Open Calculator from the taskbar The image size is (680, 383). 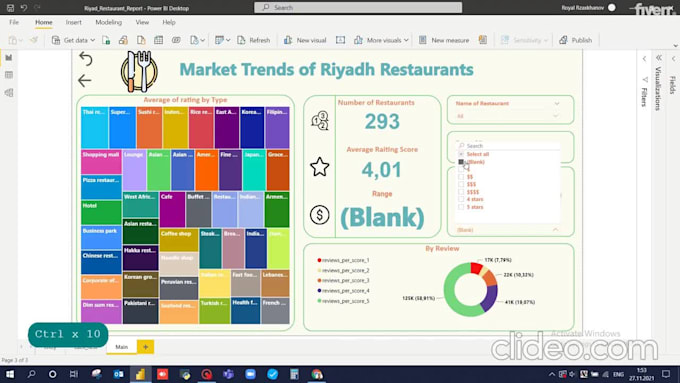click(x=294, y=374)
